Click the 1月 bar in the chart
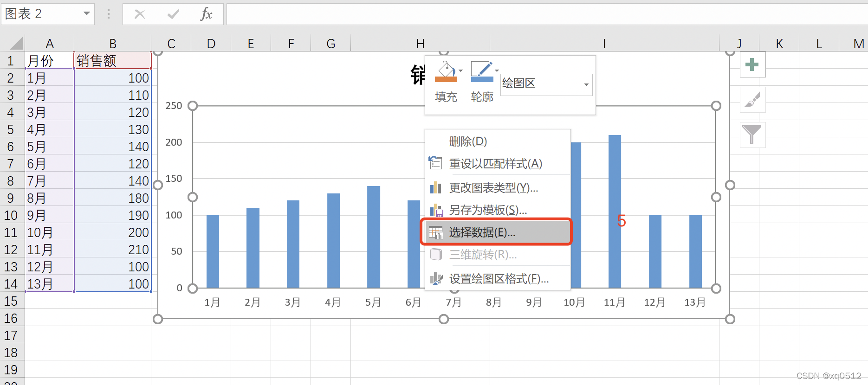 [213, 251]
